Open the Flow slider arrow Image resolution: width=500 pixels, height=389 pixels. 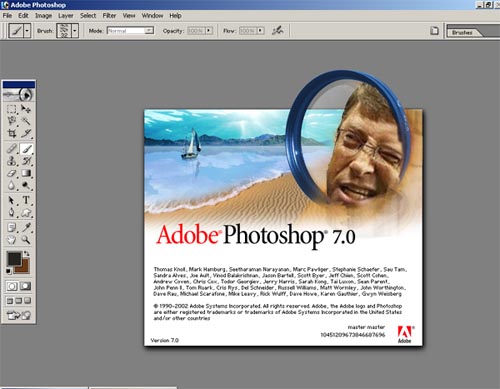260,31
